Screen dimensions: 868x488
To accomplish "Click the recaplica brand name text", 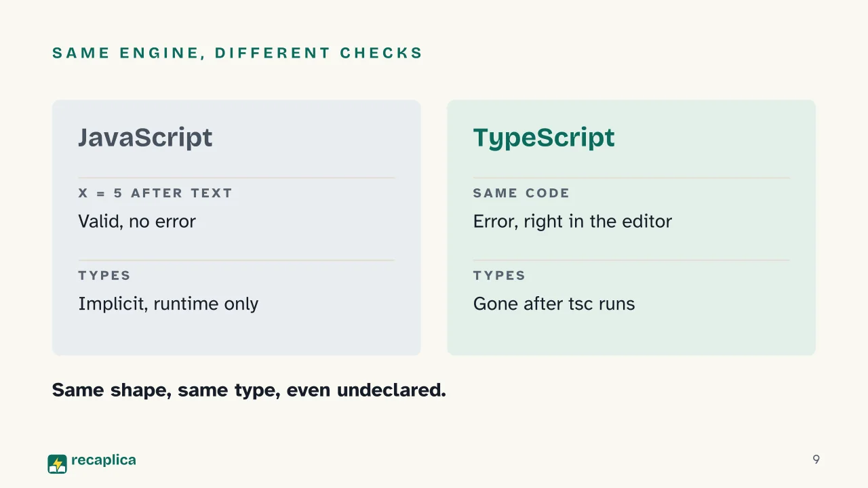I will tap(104, 461).
